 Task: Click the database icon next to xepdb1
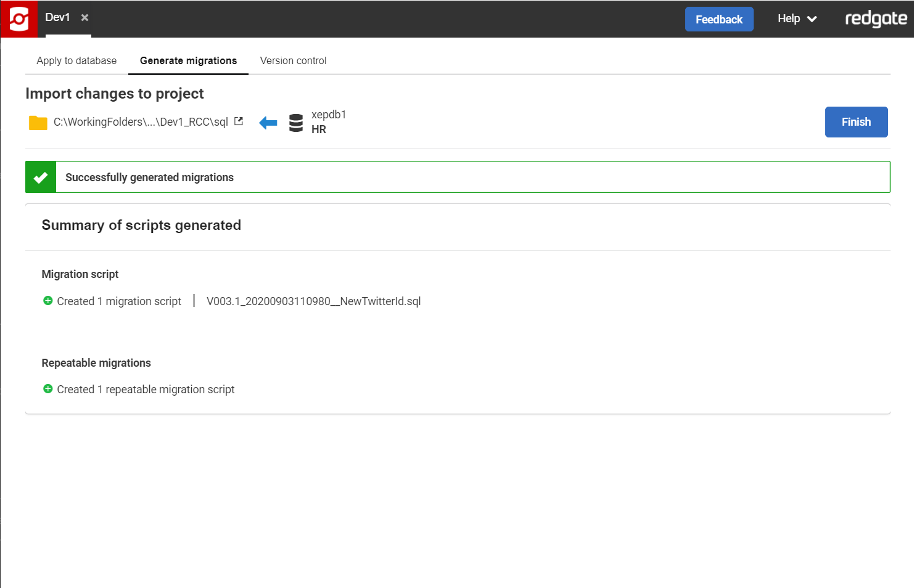pyautogui.click(x=296, y=123)
